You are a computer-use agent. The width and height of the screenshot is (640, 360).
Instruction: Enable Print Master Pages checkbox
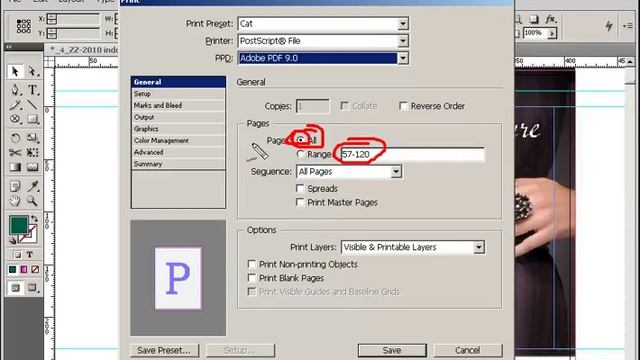pyautogui.click(x=300, y=202)
